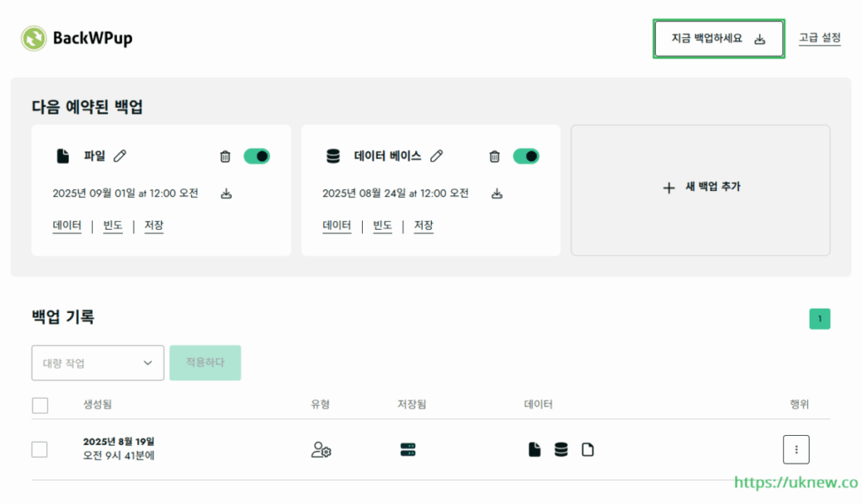
Task: Disable the 파일 backup toggle switch
Action: pyautogui.click(x=257, y=157)
